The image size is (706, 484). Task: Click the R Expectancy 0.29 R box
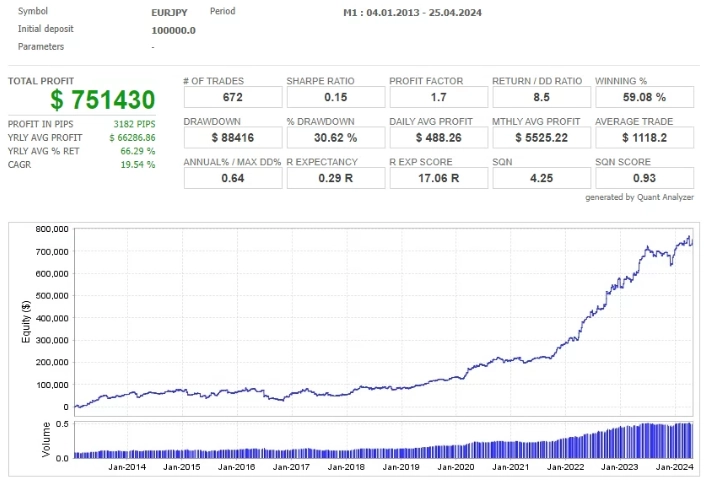click(335, 178)
